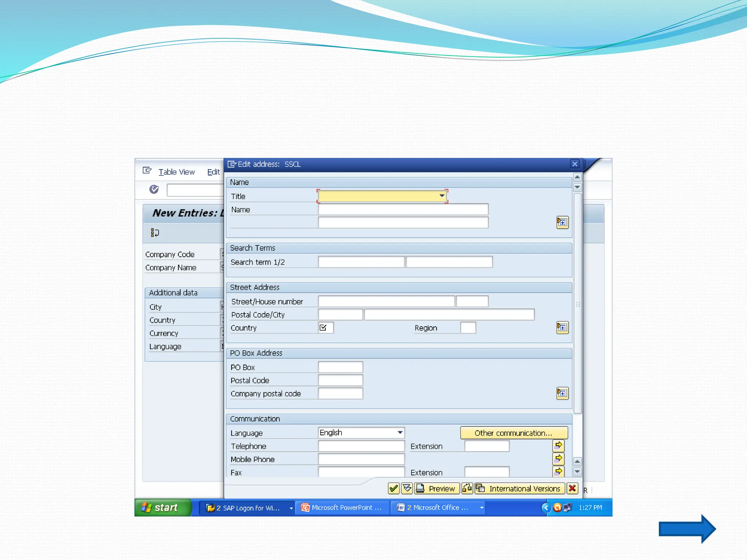Open more fax numbers arrow icon

click(x=558, y=471)
